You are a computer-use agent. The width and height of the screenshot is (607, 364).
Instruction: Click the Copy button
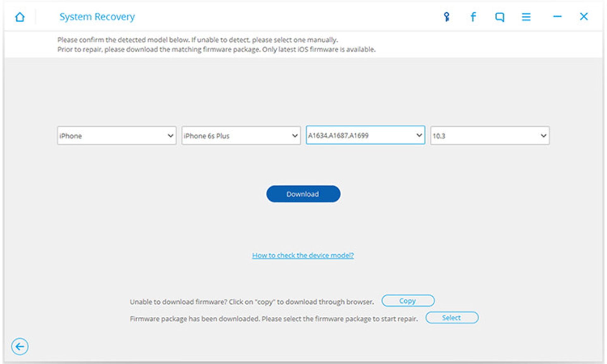point(408,301)
